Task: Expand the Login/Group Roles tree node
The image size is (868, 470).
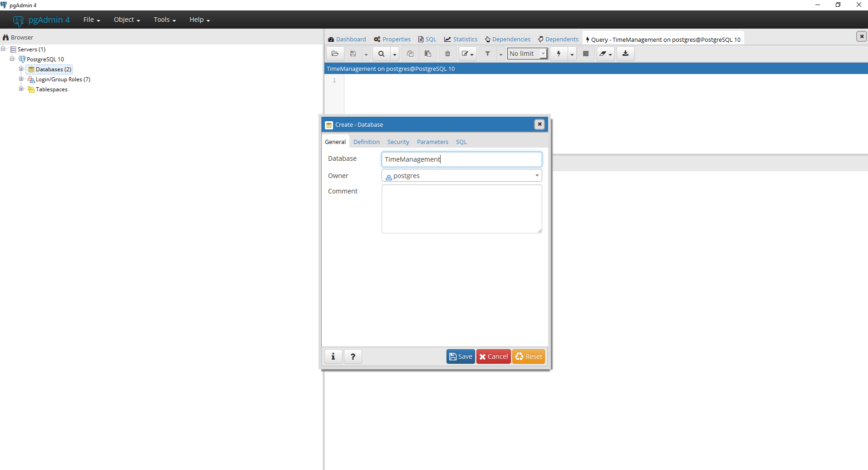Action: click(x=21, y=79)
